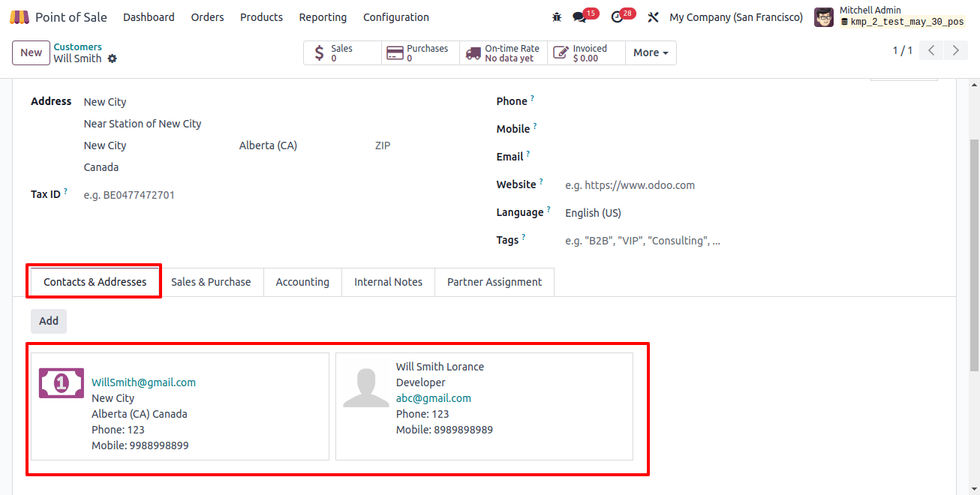The image size is (980, 495).
Task: Click 'Alberta (CA) Canada' on invoice card
Action: point(140,414)
